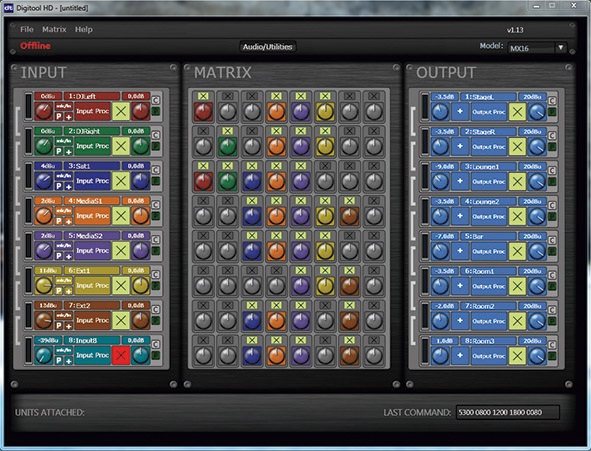The height and width of the screenshot is (451, 591).
Task: Click the green P icon beside 2:DJRight input
Action: tap(155, 146)
